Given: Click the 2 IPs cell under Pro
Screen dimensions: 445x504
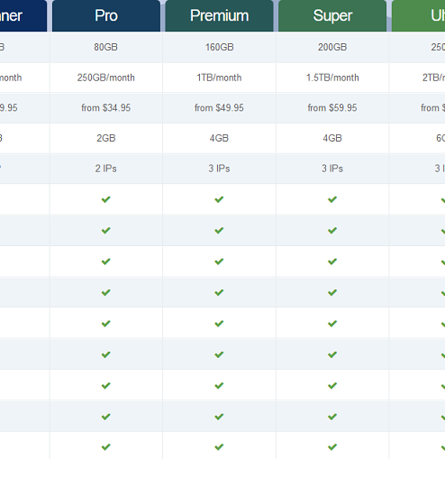Looking at the screenshot, I should 106,169.
